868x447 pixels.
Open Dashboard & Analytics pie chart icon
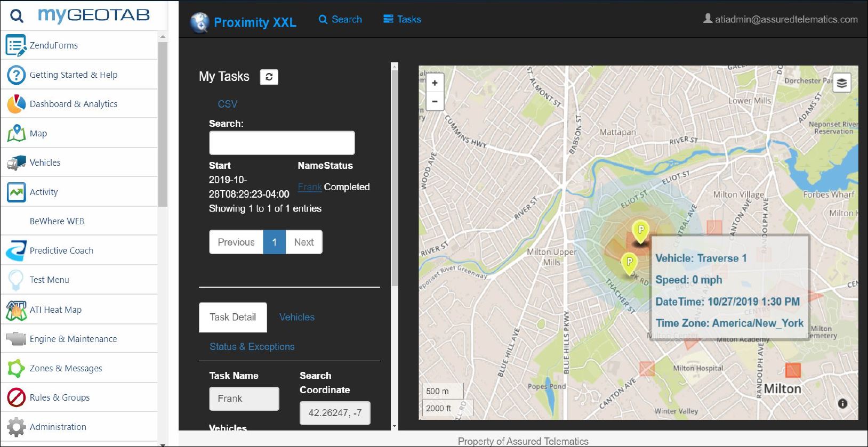point(16,104)
